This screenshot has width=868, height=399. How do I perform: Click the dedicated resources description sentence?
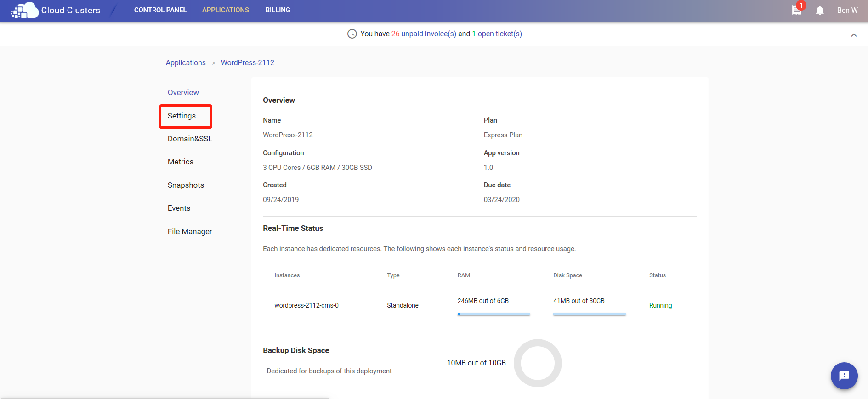click(x=419, y=249)
